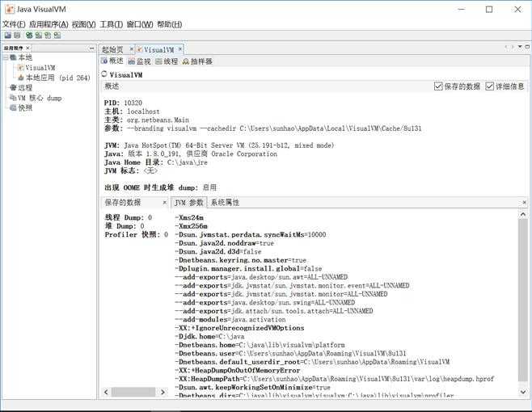Close the JVM 参数 details panel

(524, 203)
